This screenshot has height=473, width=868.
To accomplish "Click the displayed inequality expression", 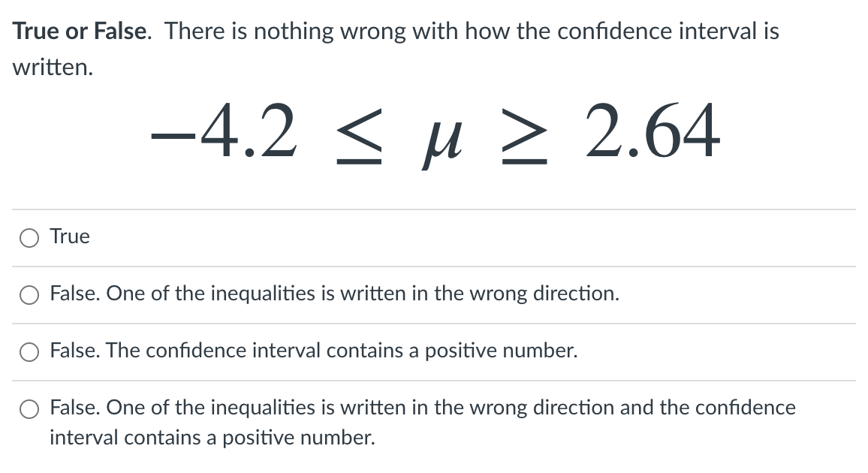I will pyautogui.click(x=434, y=135).
